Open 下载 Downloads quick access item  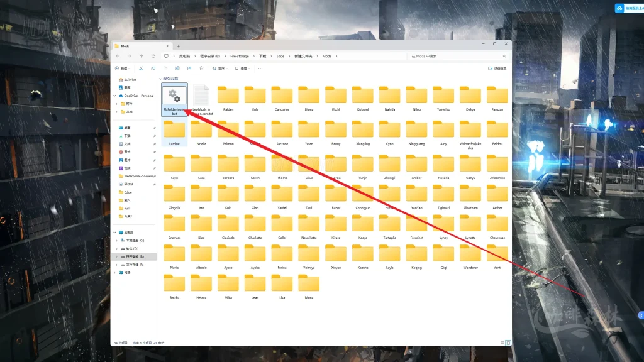125,136
